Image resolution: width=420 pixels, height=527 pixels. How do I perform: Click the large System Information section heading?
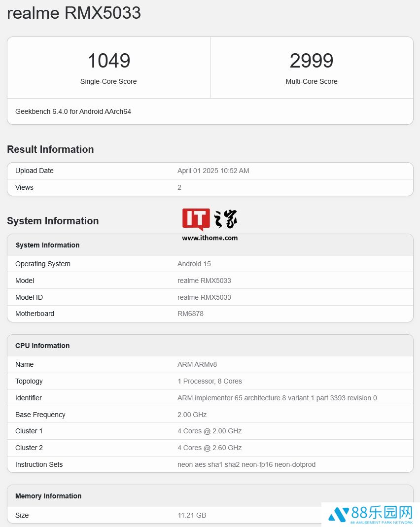[x=53, y=221]
